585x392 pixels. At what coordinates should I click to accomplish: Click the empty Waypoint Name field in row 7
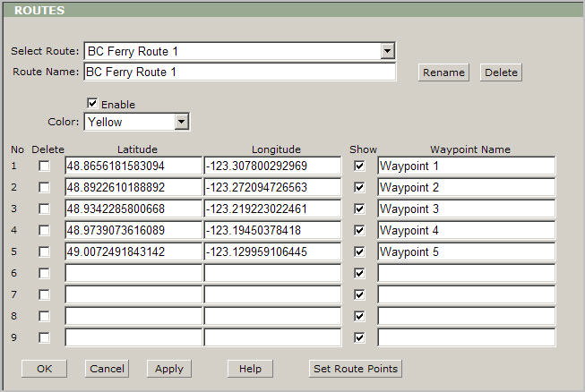click(466, 294)
